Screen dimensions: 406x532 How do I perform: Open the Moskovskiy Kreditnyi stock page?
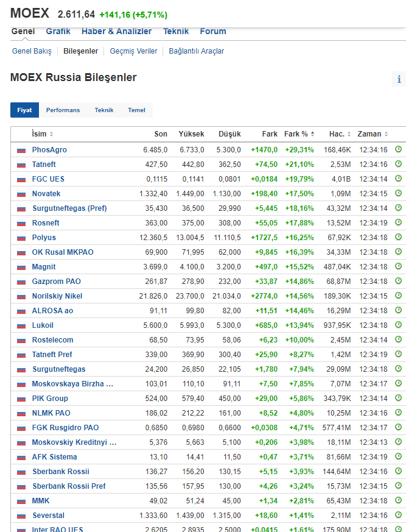pyautogui.click(x=74, y=442)
